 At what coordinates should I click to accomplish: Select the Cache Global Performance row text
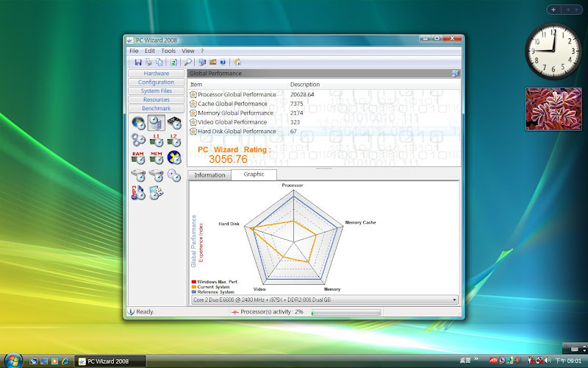coord(232,104)
